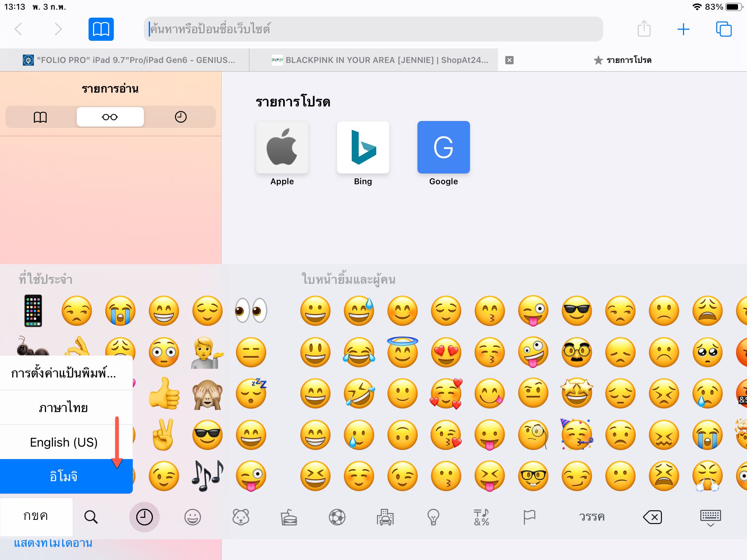Switch to reading list glasses segment
Viewport: 747px width, 560px height.
point(110,117)
